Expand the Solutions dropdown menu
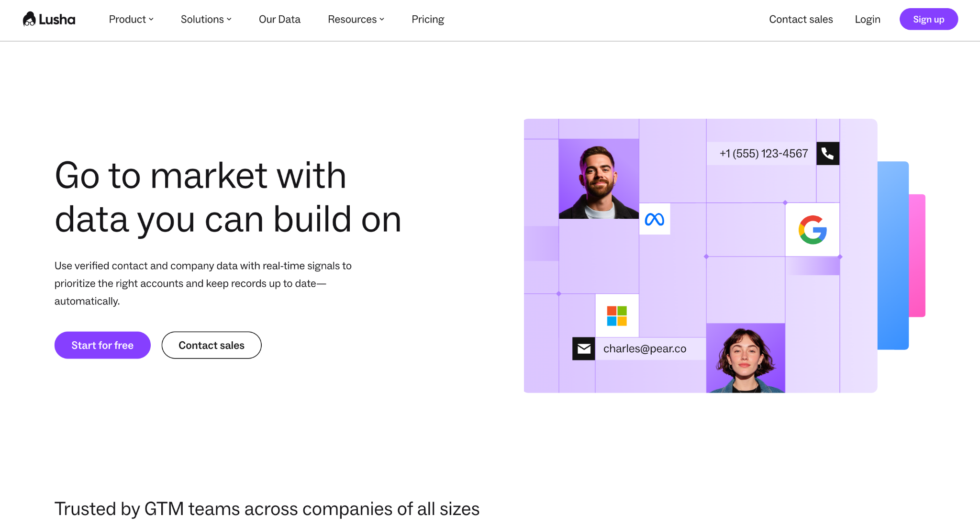This screenshot has width=980, height=527. pyautogui.click(x=206, y=19)
